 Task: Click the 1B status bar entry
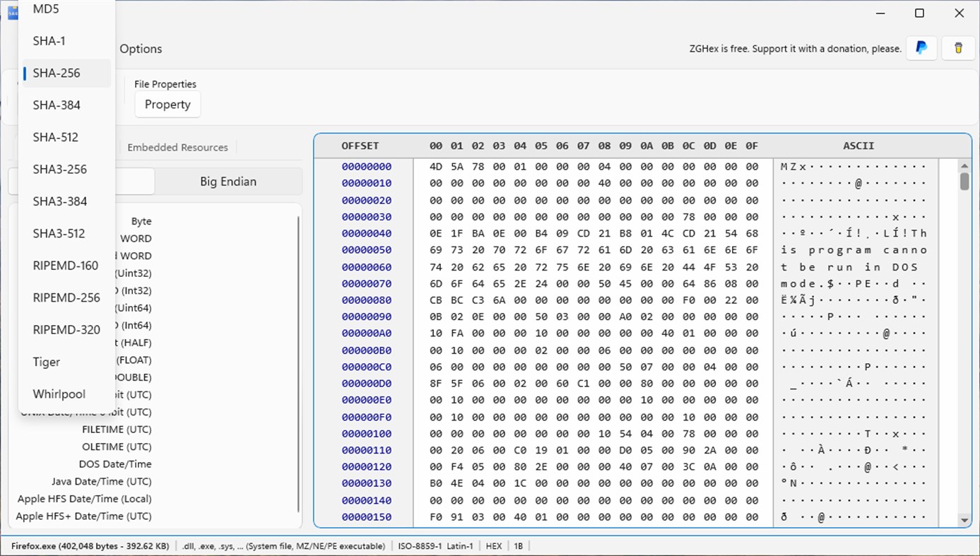tap(519, 546)
